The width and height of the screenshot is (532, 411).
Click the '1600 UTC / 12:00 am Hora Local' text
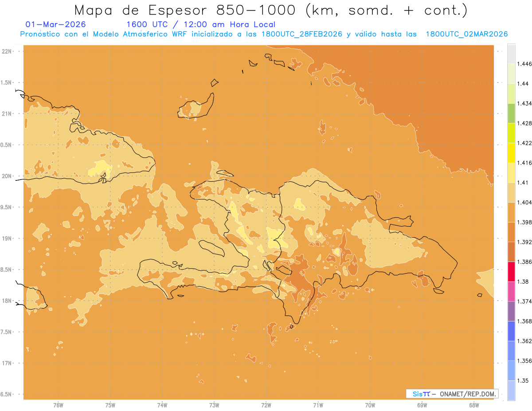[201, 24]
